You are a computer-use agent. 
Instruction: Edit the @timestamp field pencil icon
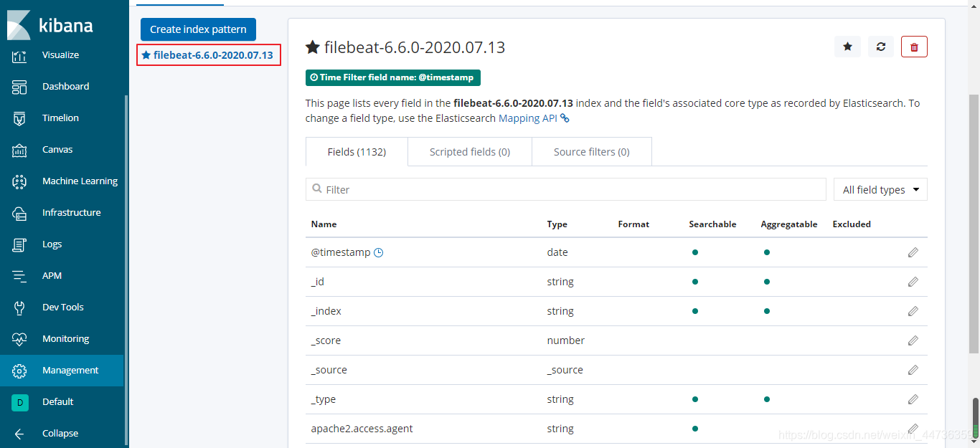(x=913, y=252)
